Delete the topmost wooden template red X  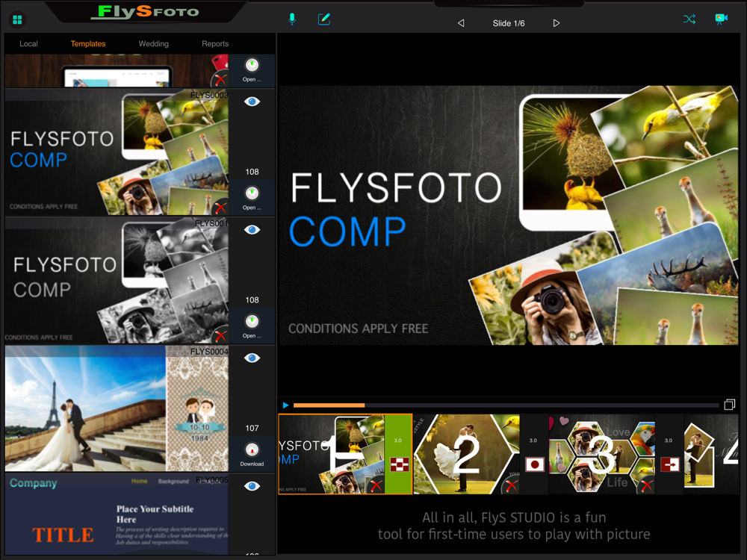[x=220, y=80]
